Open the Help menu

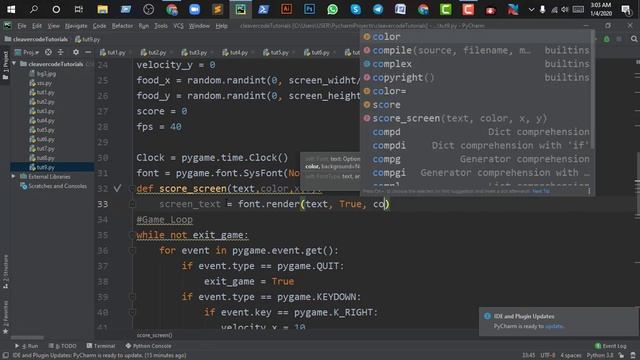(x=221, y=26)
